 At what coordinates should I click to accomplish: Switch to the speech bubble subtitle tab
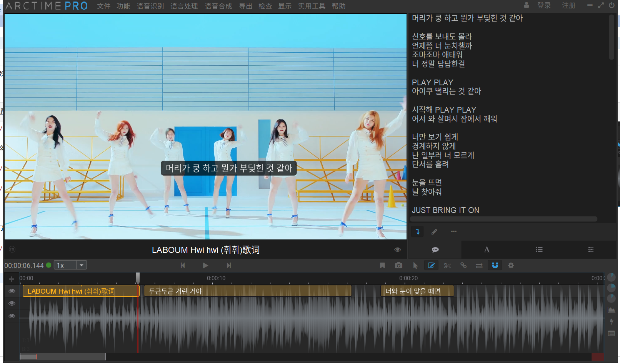click(x=435, y=250)
